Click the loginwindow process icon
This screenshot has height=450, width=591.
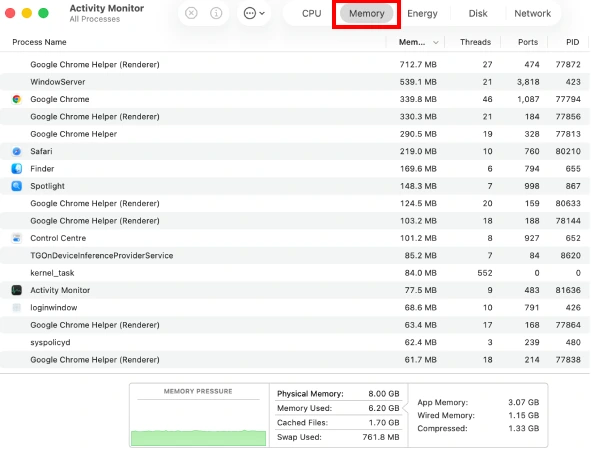click(x=17, y=307)
